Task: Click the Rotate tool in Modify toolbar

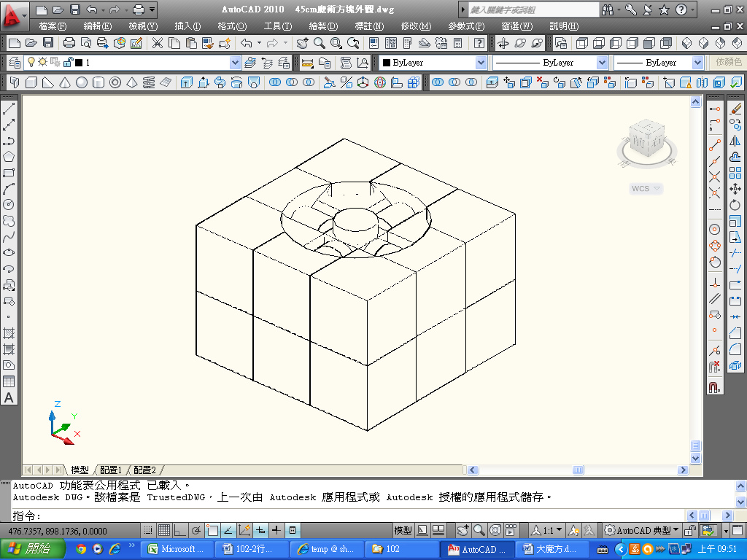Action: [x=735, y=205]
